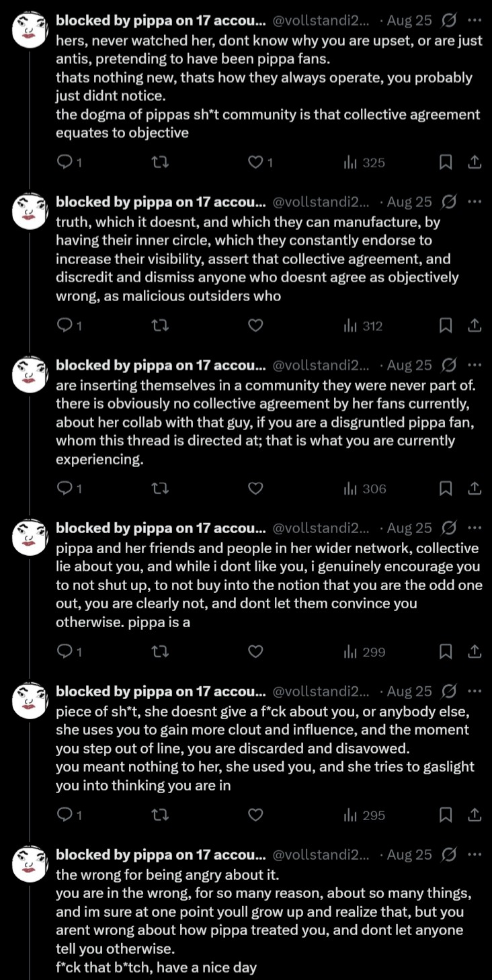Open Grok explain icon on tweet with 299 views

point(449,529)
